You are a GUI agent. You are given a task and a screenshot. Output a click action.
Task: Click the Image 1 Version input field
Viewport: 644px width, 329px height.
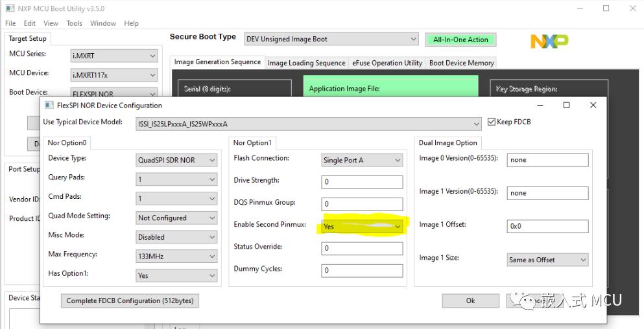(547, 193)
